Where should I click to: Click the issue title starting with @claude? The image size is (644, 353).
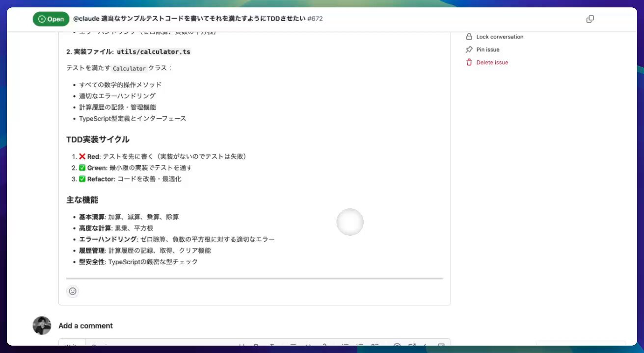(x=189, y=19)
